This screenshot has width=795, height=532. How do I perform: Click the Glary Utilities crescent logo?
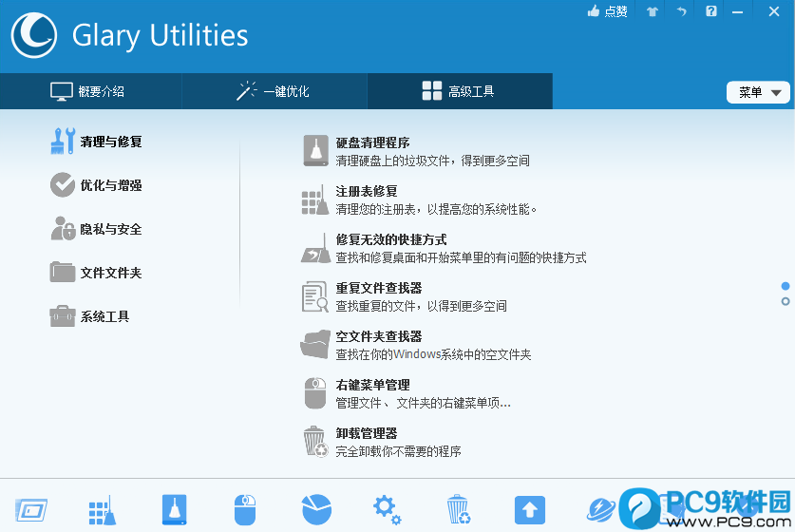[x=34, y=35]
